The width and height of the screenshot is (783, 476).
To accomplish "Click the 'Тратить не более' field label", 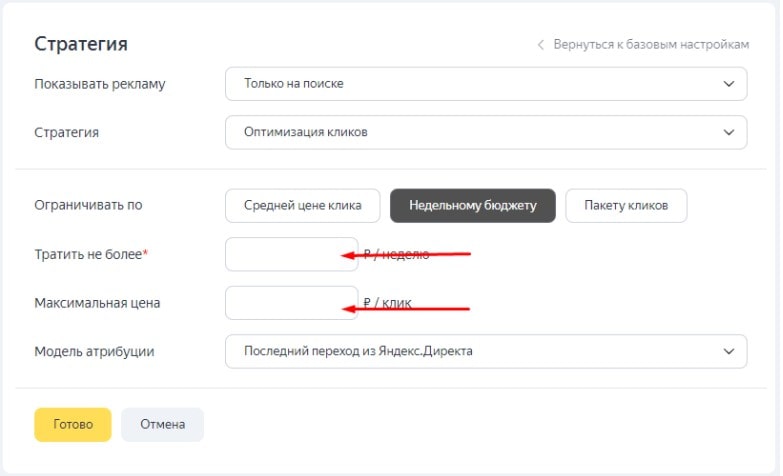I will tap(90, 255).
